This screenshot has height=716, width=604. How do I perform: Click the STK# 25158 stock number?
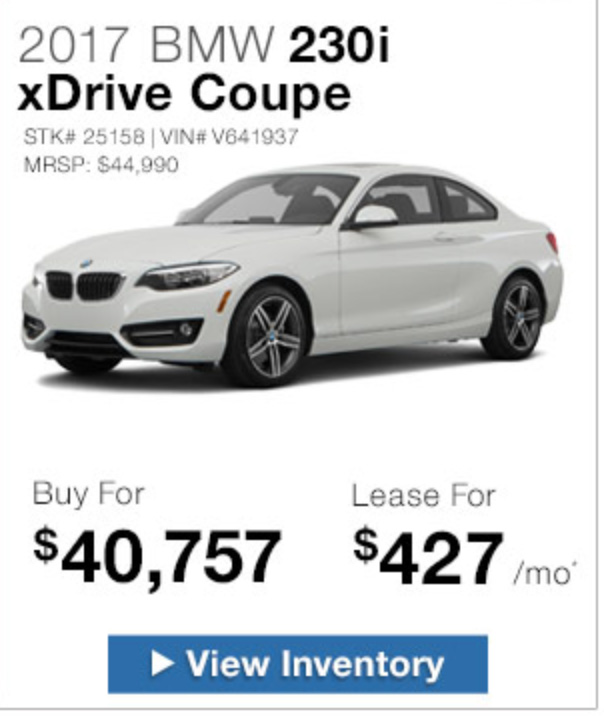point(84,137)
